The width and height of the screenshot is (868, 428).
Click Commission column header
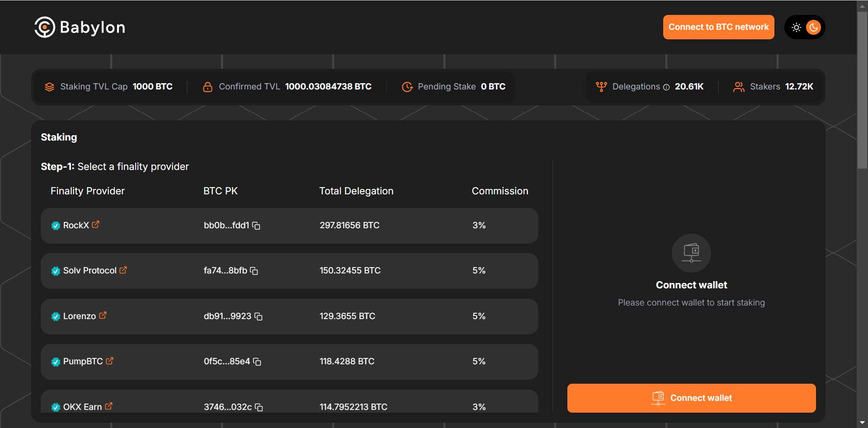tap(500, 191)
